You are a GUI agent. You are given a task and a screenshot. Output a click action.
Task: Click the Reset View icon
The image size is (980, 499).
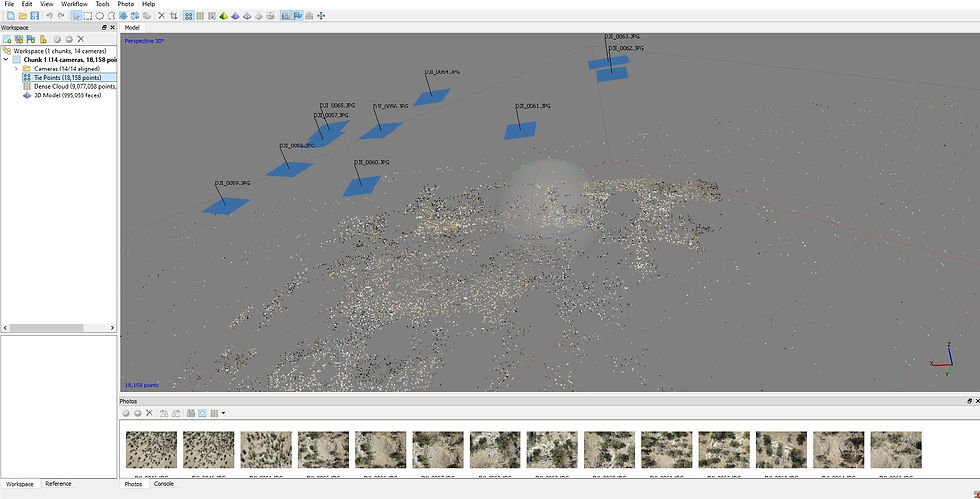pyautogui.click(x=321, y=16)
